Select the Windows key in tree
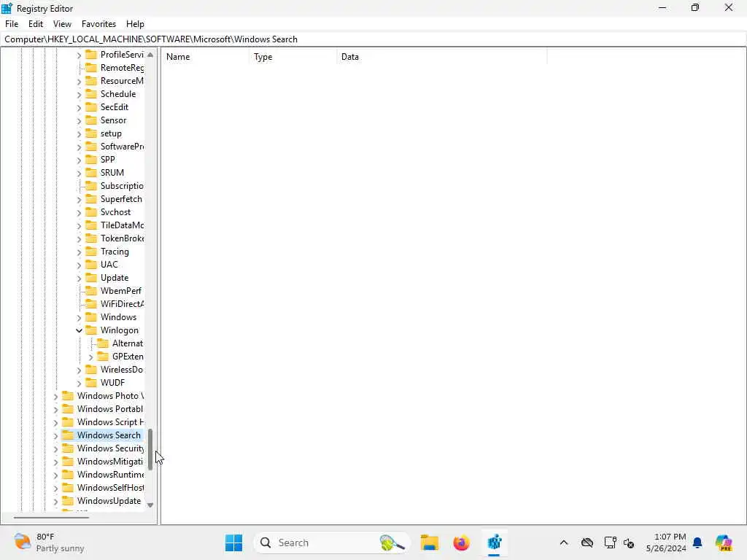The image size is (747, 560). point(118,317)
